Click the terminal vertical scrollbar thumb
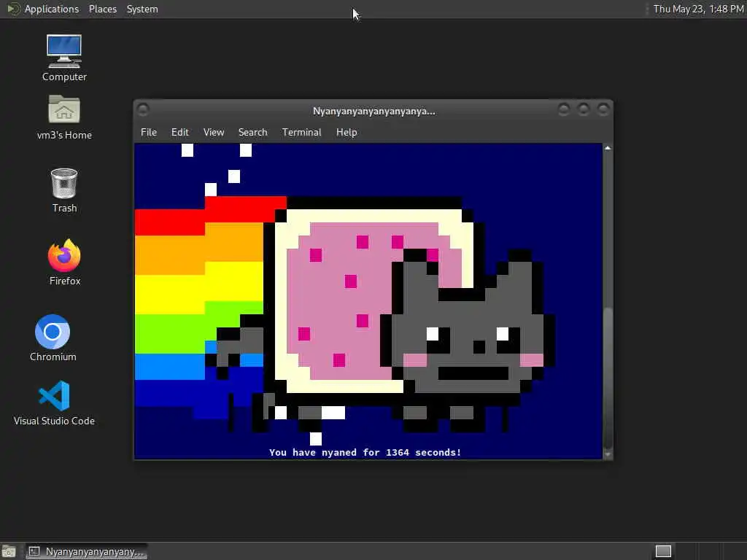 point(608,378)
